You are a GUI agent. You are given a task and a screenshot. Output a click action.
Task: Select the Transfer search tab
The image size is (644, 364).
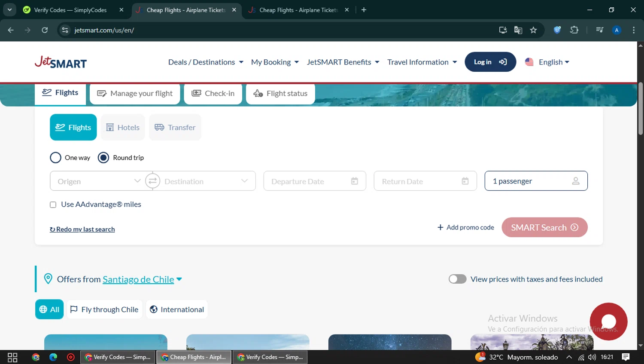pos(175,127)
